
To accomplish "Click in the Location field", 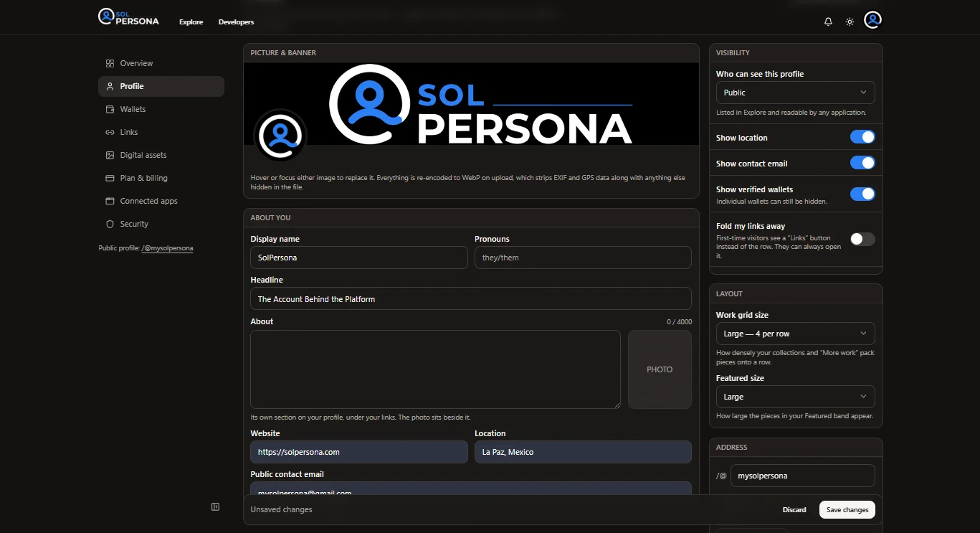I will [583, 452].
